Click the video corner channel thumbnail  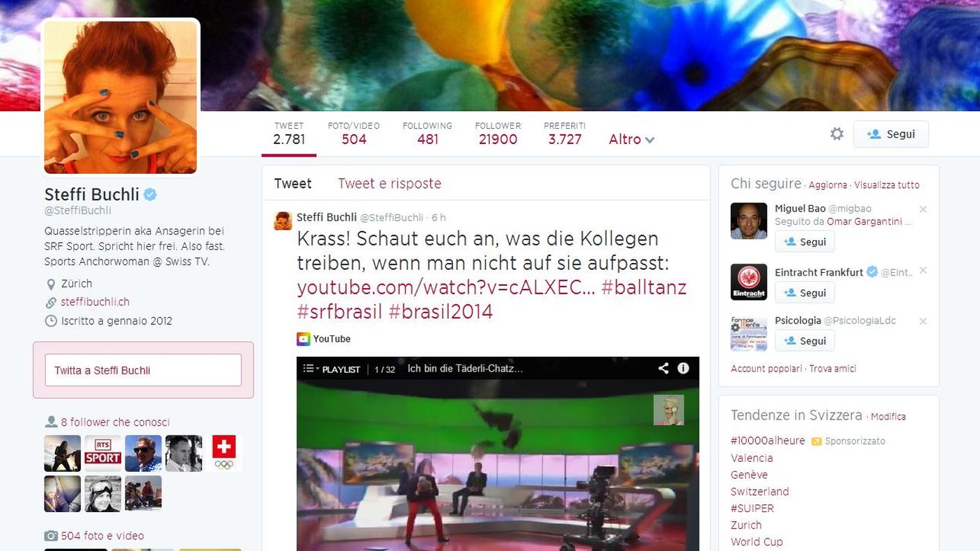[669, 410]
